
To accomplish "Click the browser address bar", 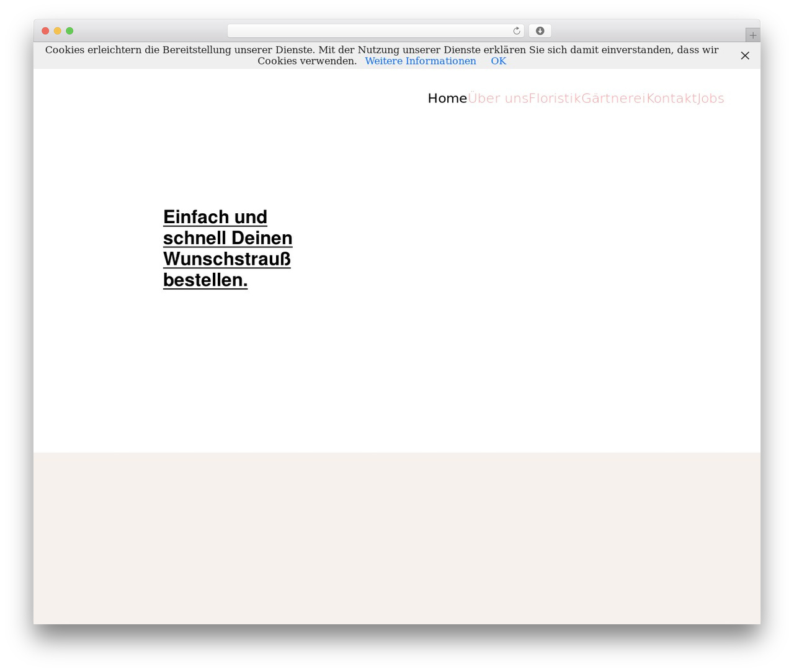I will [x=375, y=31].
